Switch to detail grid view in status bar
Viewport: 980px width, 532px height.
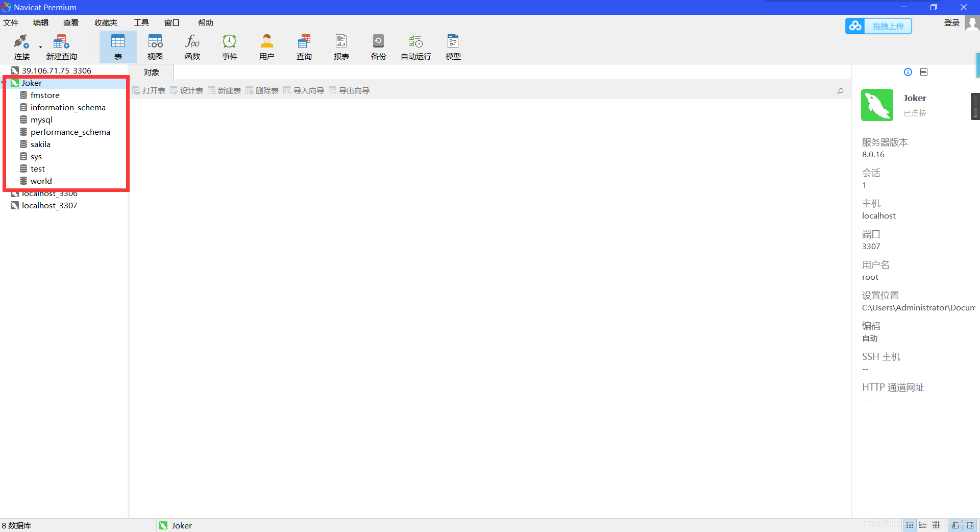[936, 525]
